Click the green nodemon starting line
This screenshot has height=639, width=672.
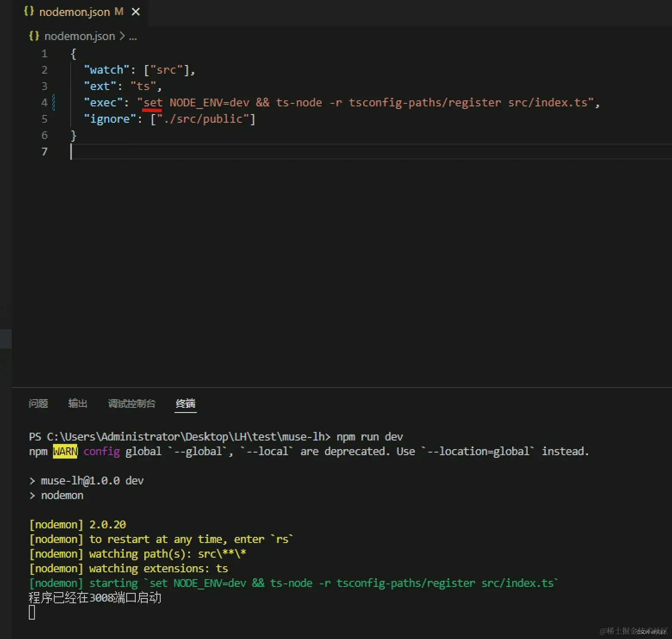pos(294,583)
